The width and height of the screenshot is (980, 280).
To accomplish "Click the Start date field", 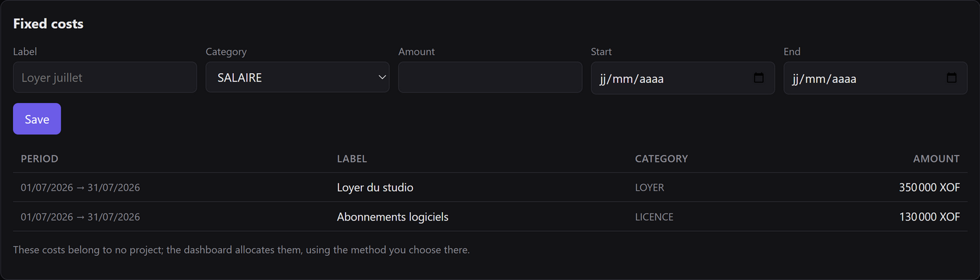I will 683,78.
